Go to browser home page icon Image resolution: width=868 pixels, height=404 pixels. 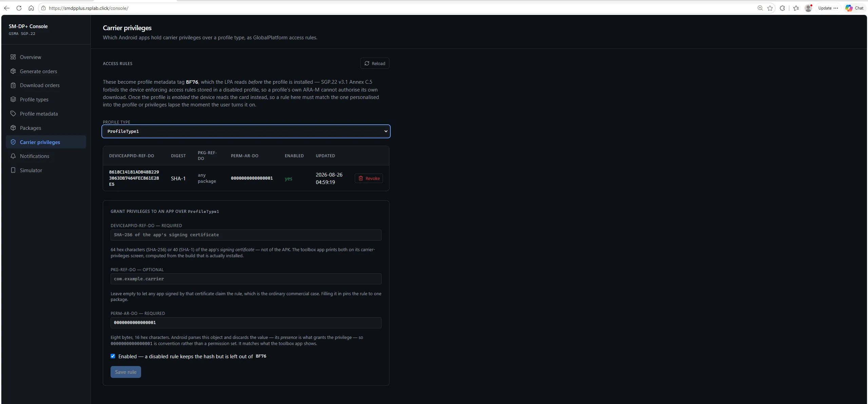[31, 8]
